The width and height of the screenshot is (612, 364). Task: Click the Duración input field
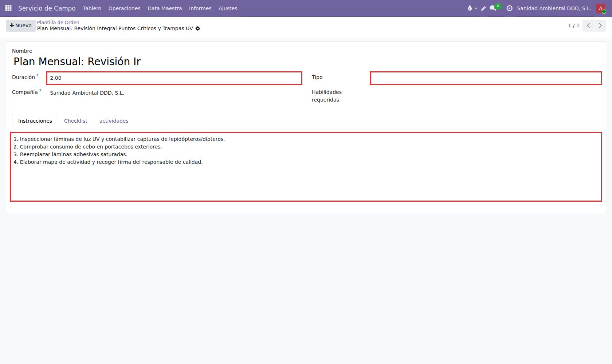coord(174,78)
